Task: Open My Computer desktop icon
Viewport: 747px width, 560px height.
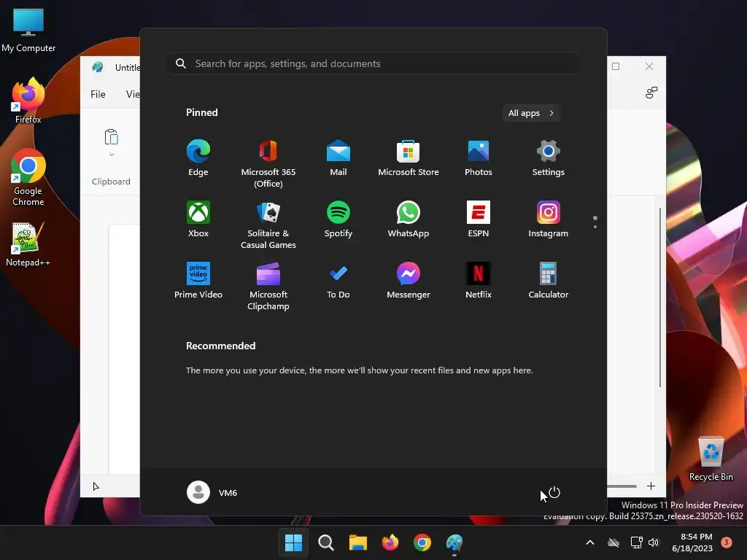Action: pos(28,31)
